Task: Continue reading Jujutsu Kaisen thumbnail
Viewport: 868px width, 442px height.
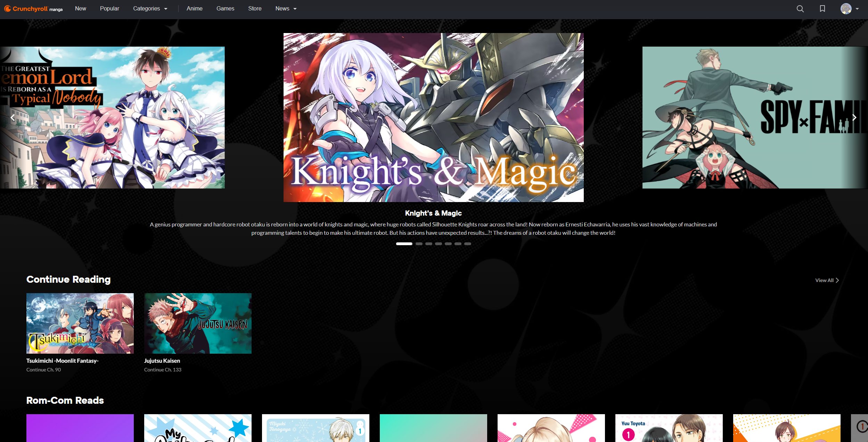Action: [x=198, y=323]
